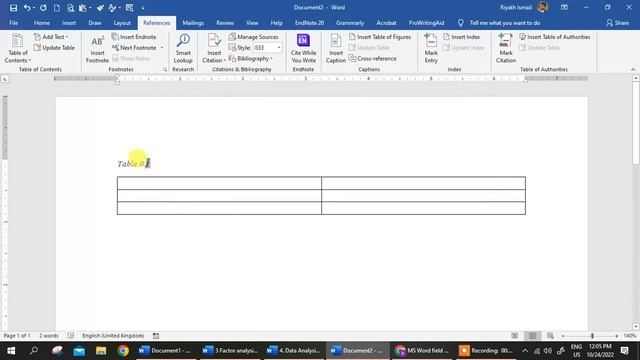
Task: Click the Save icon in the quick access toolbar
Action: [13, 8]
